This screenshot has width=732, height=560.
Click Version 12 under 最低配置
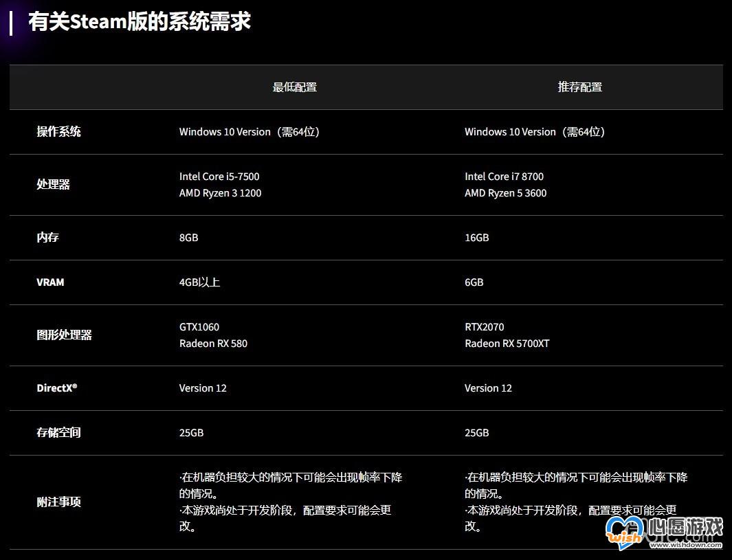(x=203, y=388)
